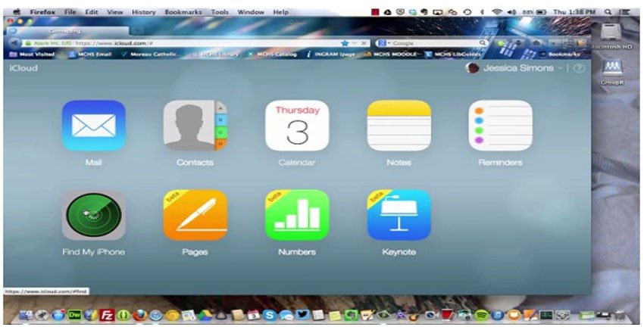The image size is (644, 330).
Task: Click the Firefox back arrow button
Action: [x=14, y=42]
